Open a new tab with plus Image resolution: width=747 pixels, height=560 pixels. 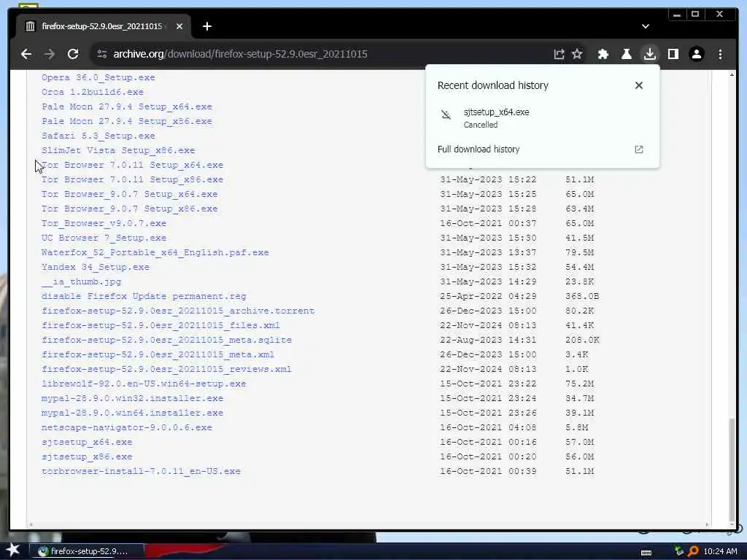[x=206, y=26]
